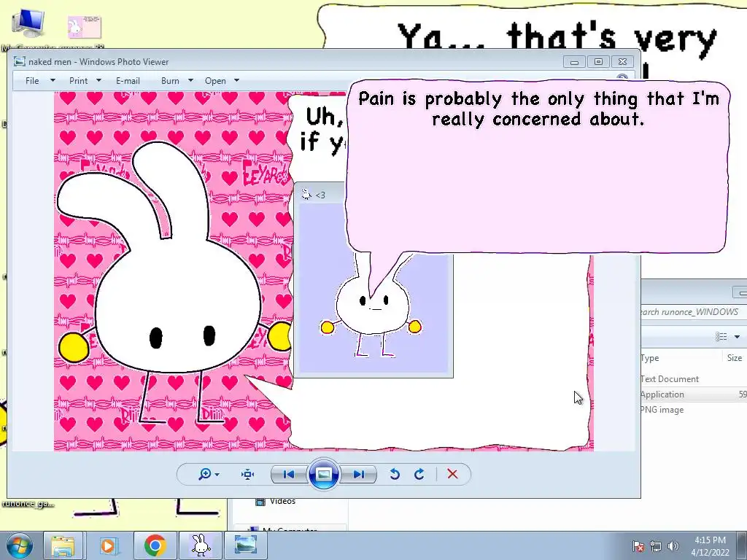This screenshot has width=747, height=560.
Task: Sort by the Size column header
Action: pos(734,358)
